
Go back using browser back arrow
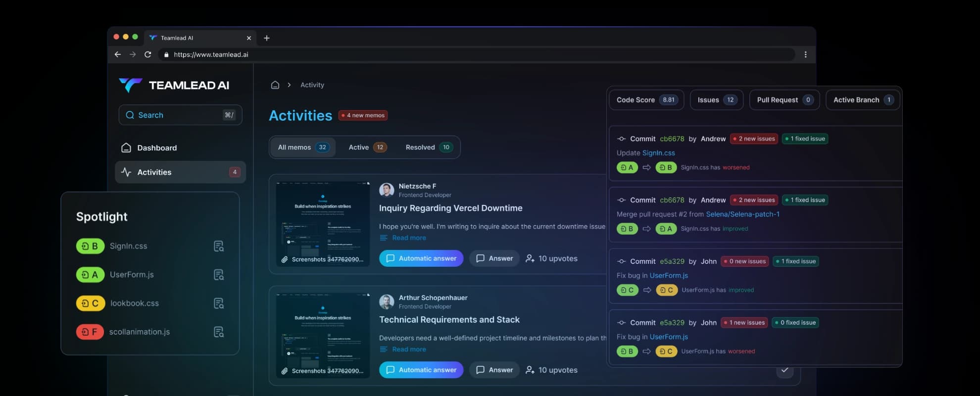point(118,54)
